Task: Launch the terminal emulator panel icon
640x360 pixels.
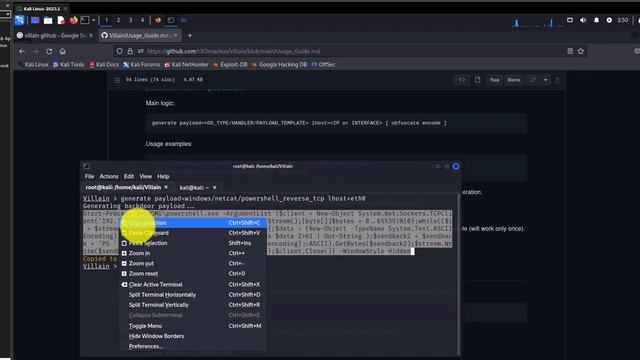Action: 85,20
